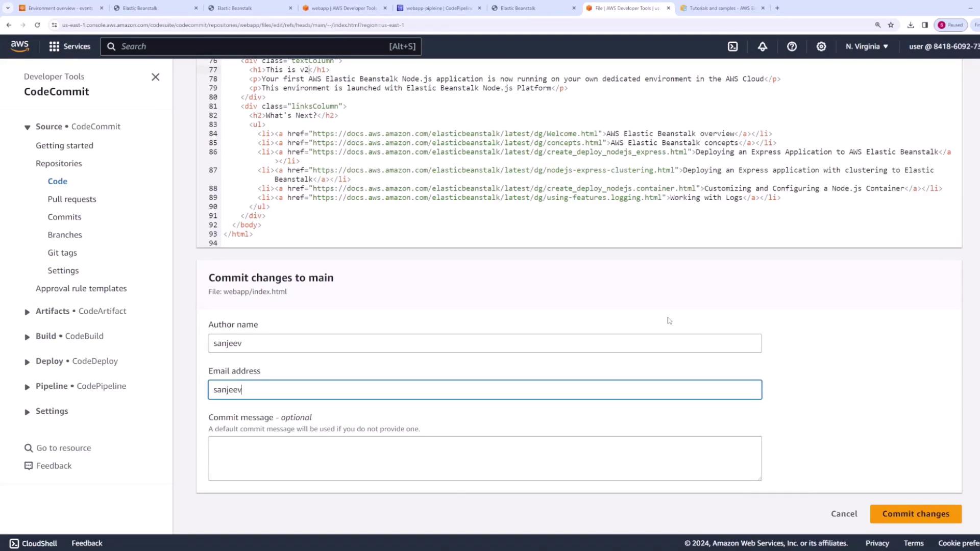Click the AWS logo home icon
Screen dimensions: 980x551
[20, 46]
